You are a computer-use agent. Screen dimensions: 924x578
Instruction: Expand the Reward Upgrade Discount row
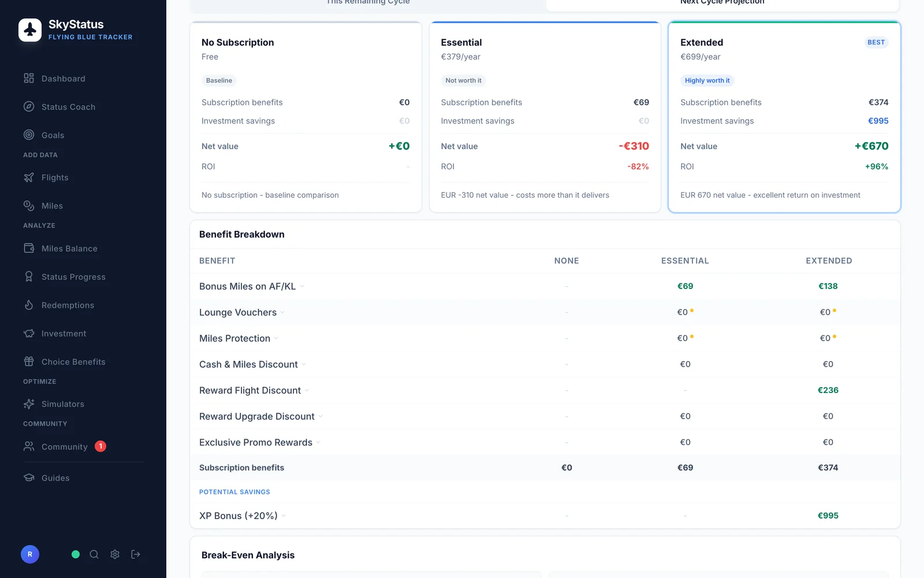coord(321,417)
